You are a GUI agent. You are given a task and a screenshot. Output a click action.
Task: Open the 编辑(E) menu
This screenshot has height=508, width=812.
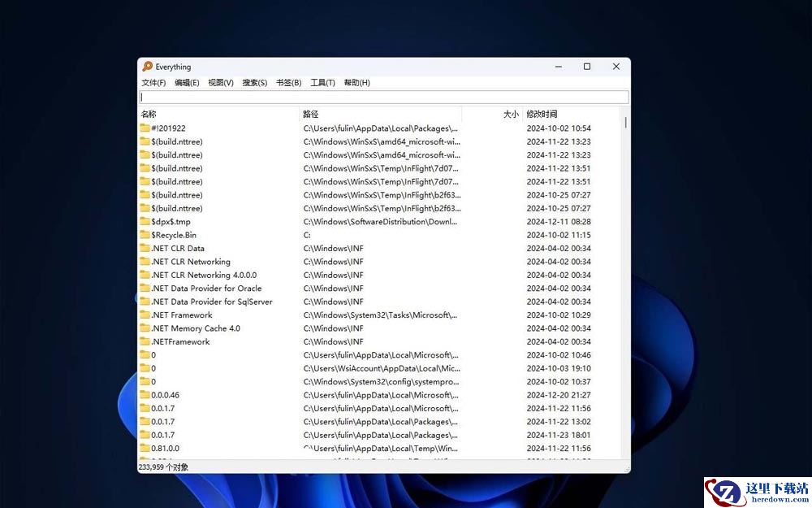[x=187, y=82]
